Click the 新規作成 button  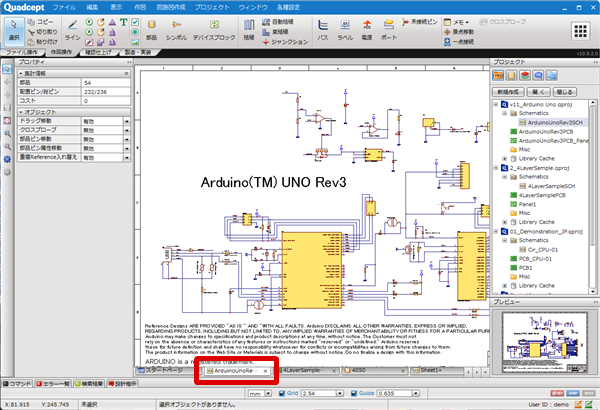point(508,92)
